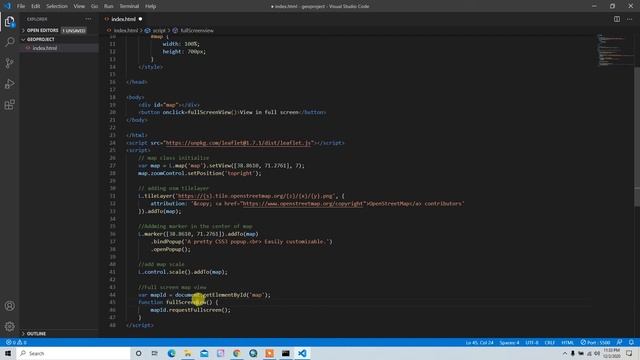Open Explorer panel's more actions ellipsis

point(88,19)
